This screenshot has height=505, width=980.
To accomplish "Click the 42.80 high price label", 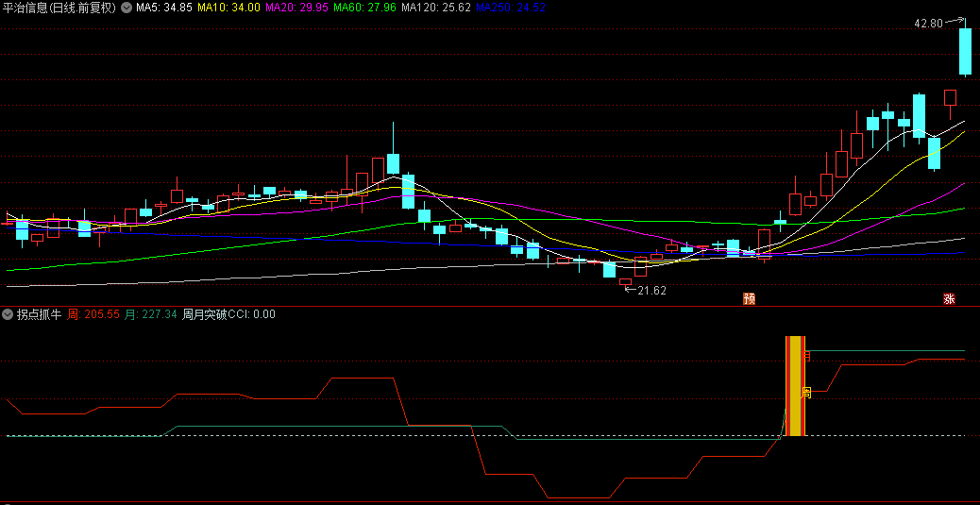I will [928, 23].
